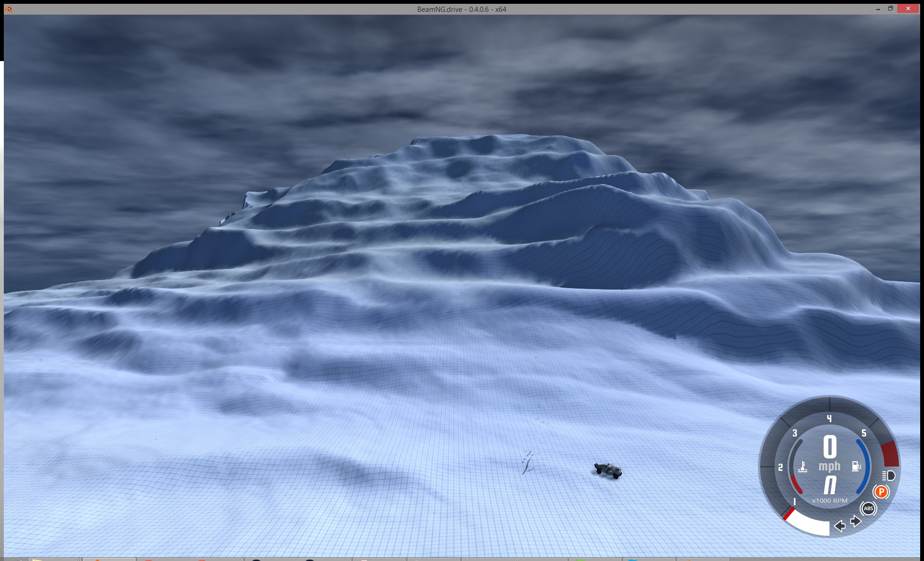Viewport: 924px width, 561px height.
Task: Restore down the BeamNG.drive window
Action: pyautogui.click(x=891, y=9)
